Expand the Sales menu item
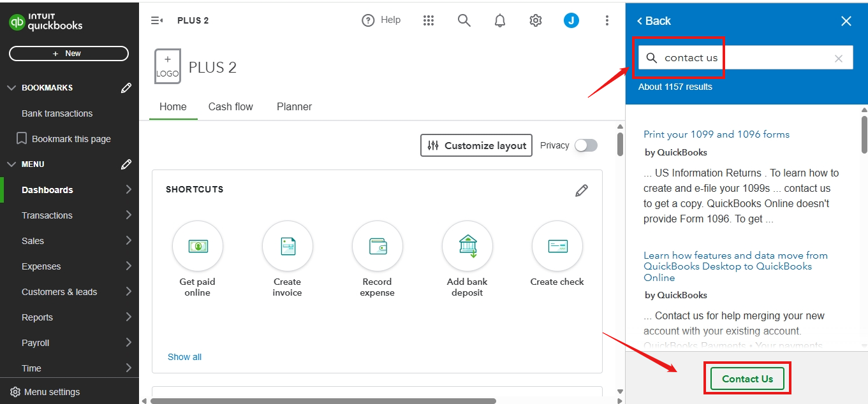 pyautogui.click(x=128, y=241)
